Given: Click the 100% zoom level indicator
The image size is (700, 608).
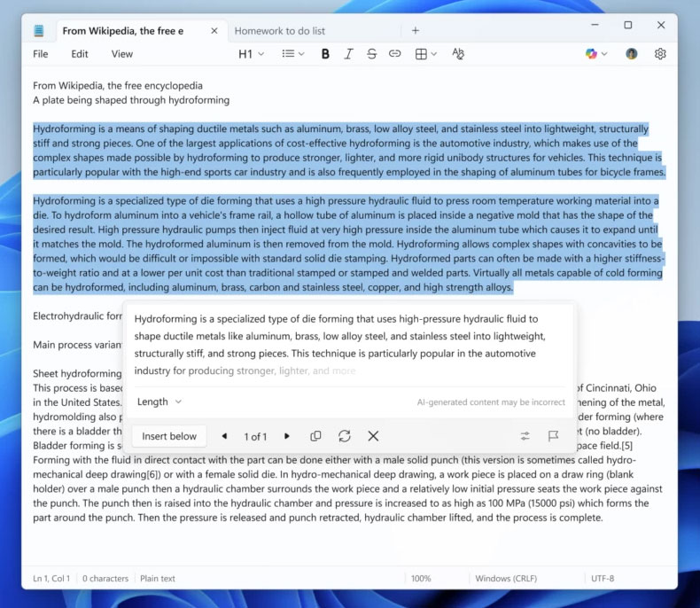Looking at the screenshot, I should pyautogui.click(x=421, y=579).
